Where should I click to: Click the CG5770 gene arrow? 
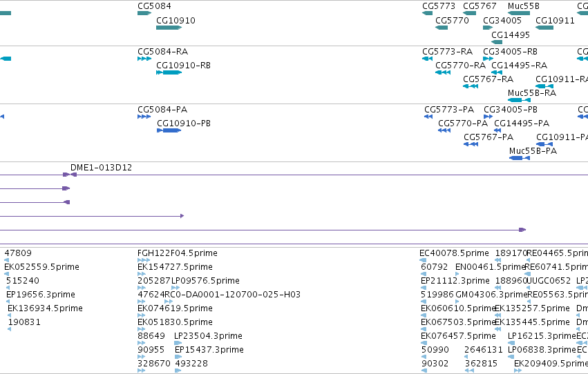[x=442, y=28]
